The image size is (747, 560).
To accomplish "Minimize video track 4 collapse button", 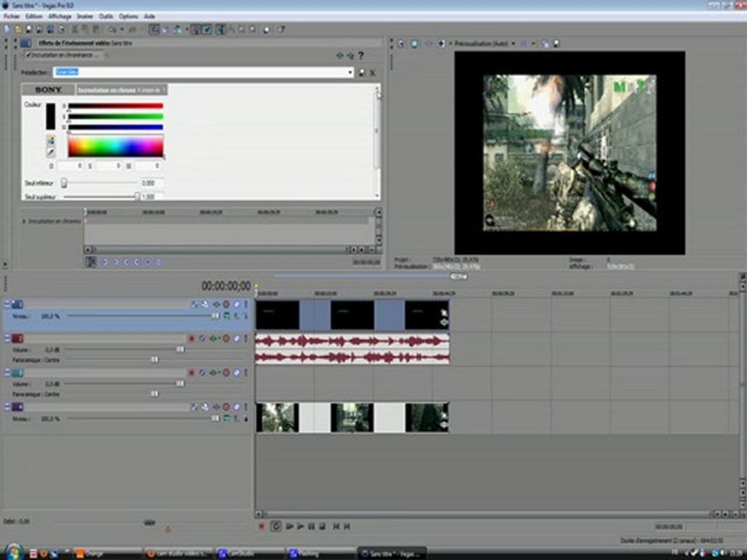I will 7,407.
